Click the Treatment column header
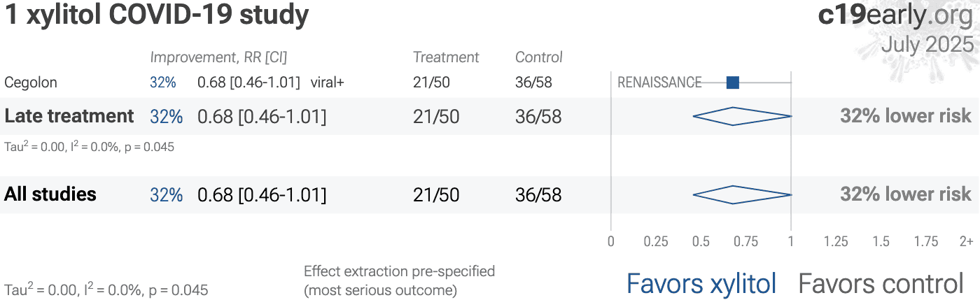Screen dimensions: 980x300 [x=446, y=57]
